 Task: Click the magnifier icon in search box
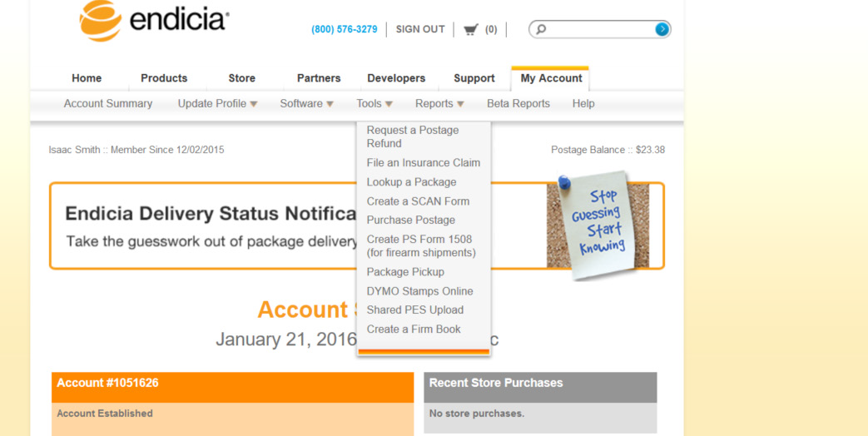(x=541, y=29)
